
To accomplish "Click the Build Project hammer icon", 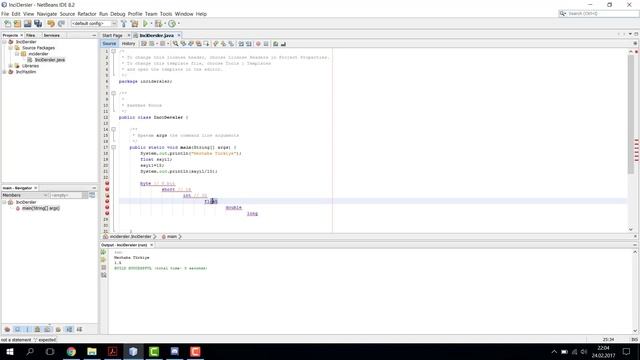I will pos(124,24).
